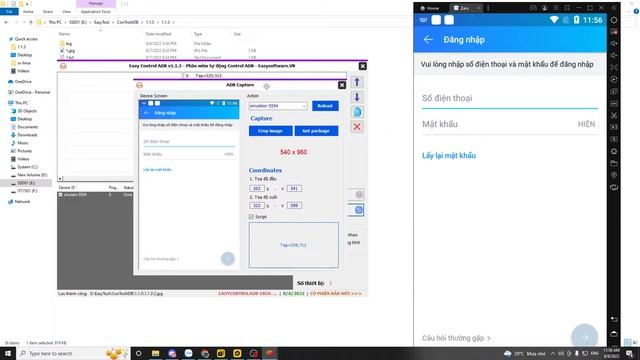The width and height of the screenshot is (640, 360).
Task: Toggle the Script checkbox
Action: click(251, 217)
